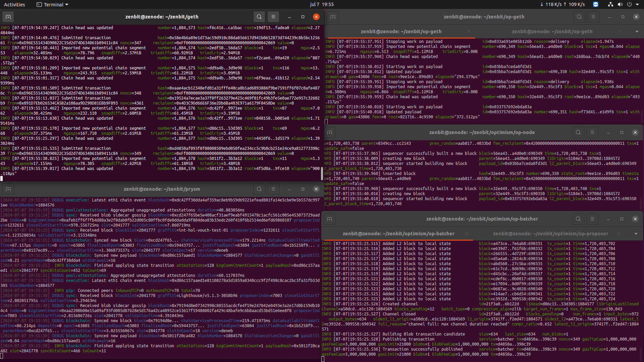644x362 pixels.
Task: Open the wired network status icon
Action: 610,4
